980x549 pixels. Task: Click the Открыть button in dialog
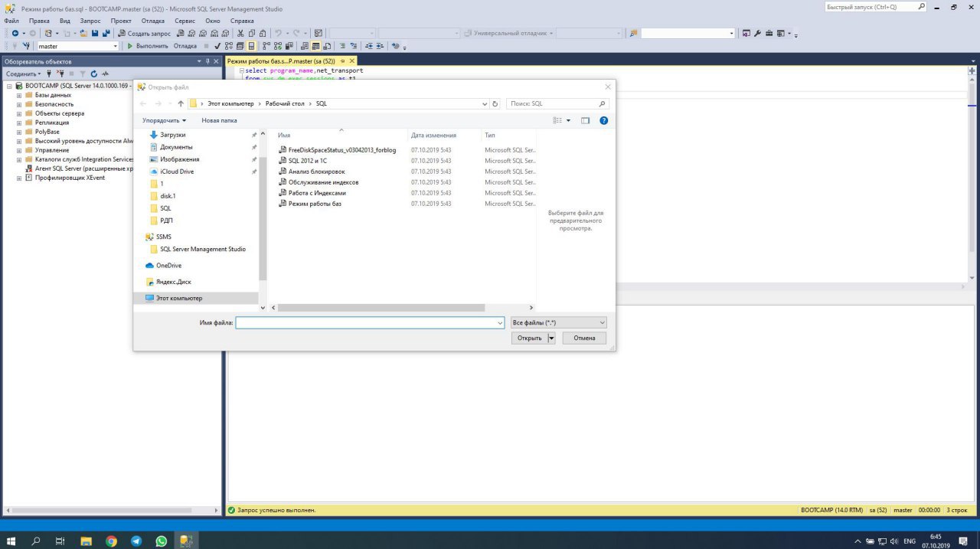click(x=530, y=338)
